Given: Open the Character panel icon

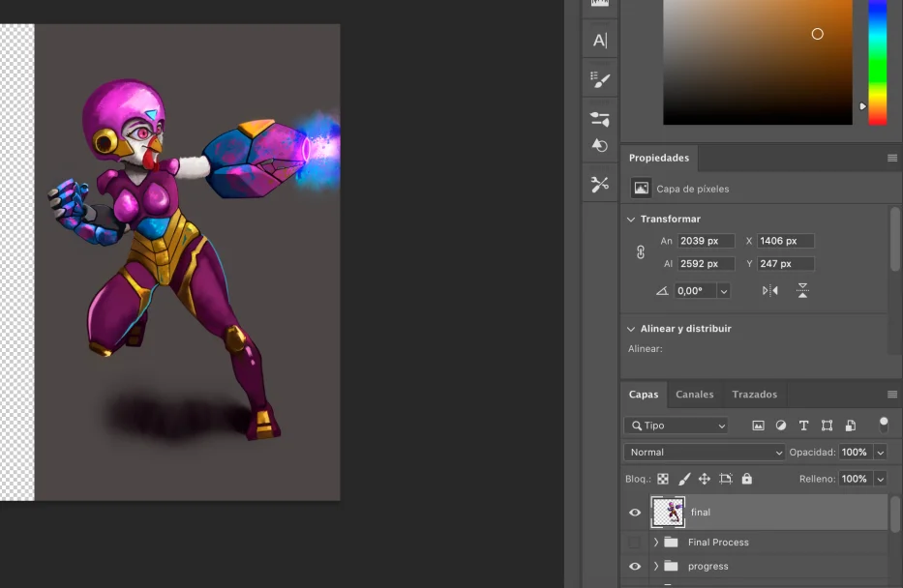Looking at the screenshot, I should 599,41.
